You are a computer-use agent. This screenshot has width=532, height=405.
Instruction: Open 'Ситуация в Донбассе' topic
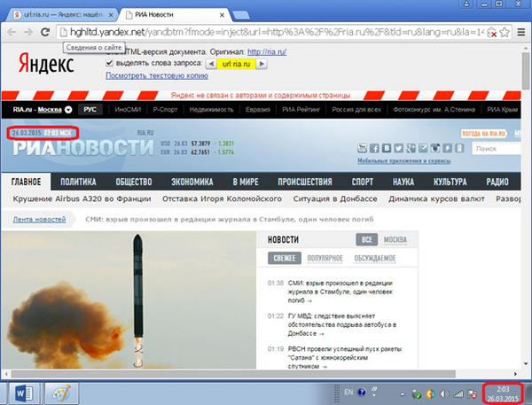335,199
